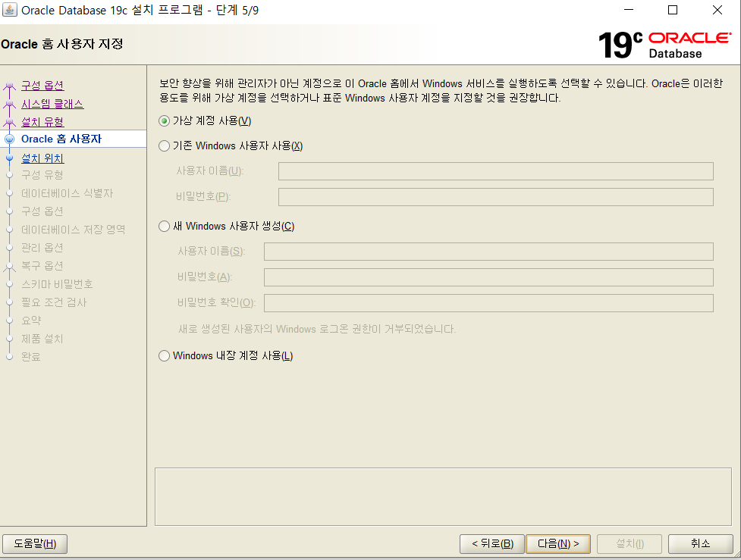Screen dimensions: 741x560
Task: Click the empty message area at bottom
Action: [x=443, y=497]
